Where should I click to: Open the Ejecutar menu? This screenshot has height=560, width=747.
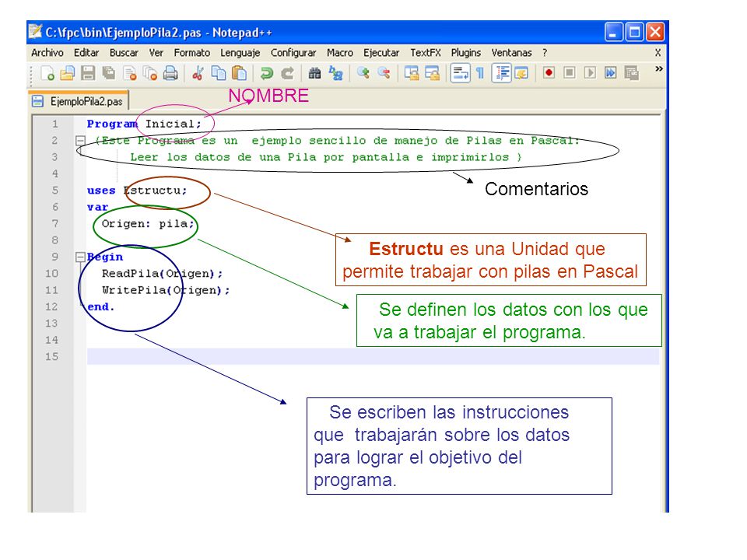[x=381, y=53]
